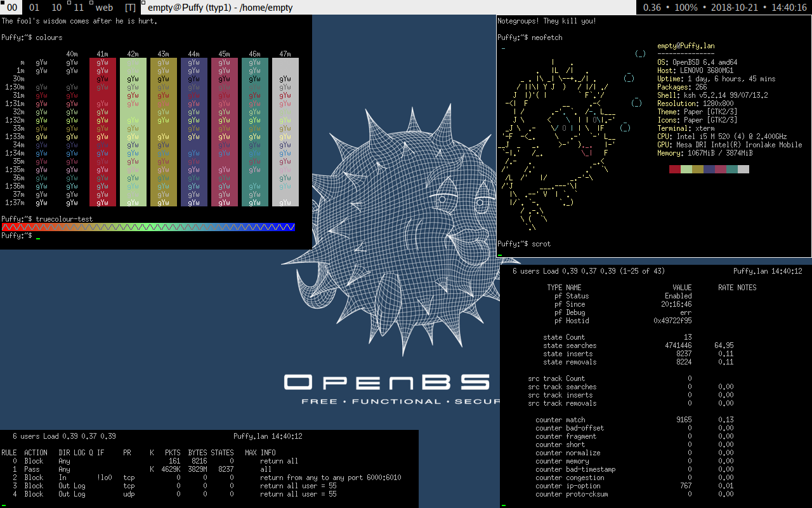The image size is (812, 508).
Task: Switch to the web workspace tag
Action: (x=103, y=8)
